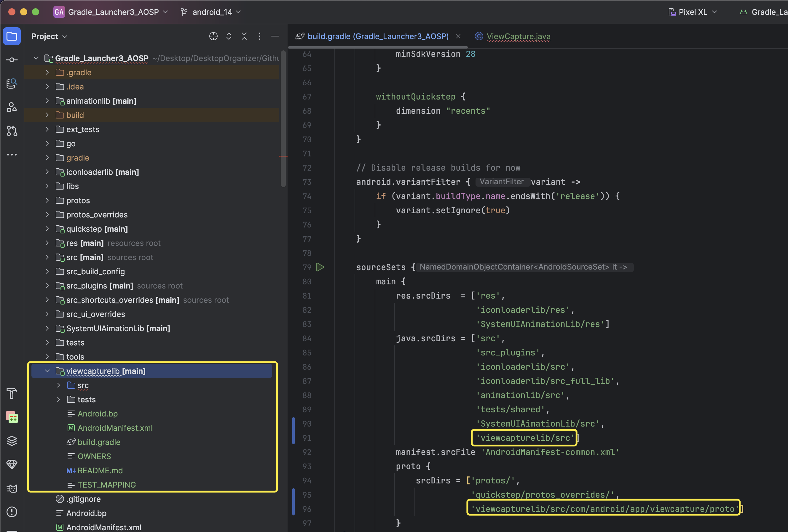Open the Pixel XL device selector
This screenshot has width=788, height=532.
(693, 12)
